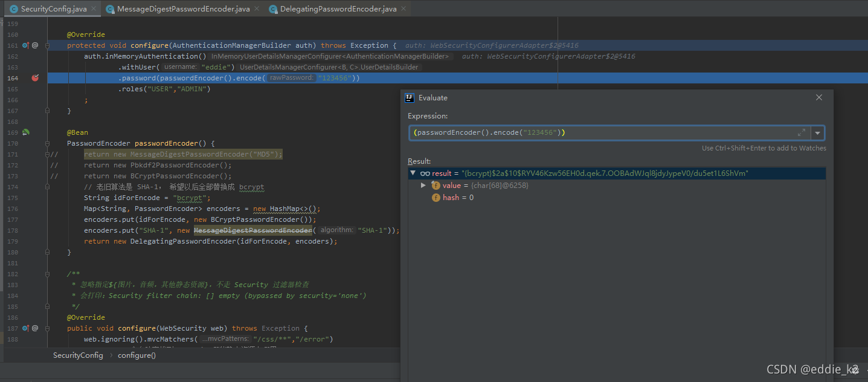Screen dimensions: 868x382
Task: Click the fold end marker at line 180
Action: tap(47, 252)
